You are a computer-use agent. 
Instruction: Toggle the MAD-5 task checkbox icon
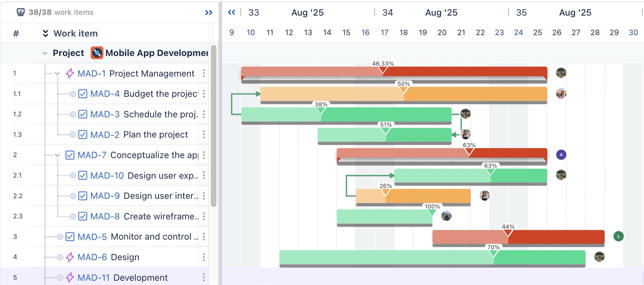(70, 236)
